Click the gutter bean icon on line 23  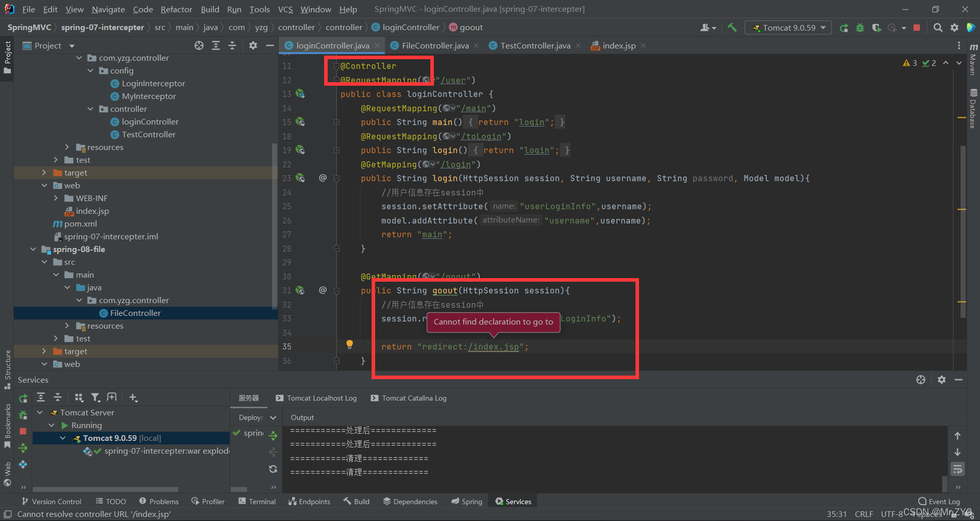[x=300, y=178]
